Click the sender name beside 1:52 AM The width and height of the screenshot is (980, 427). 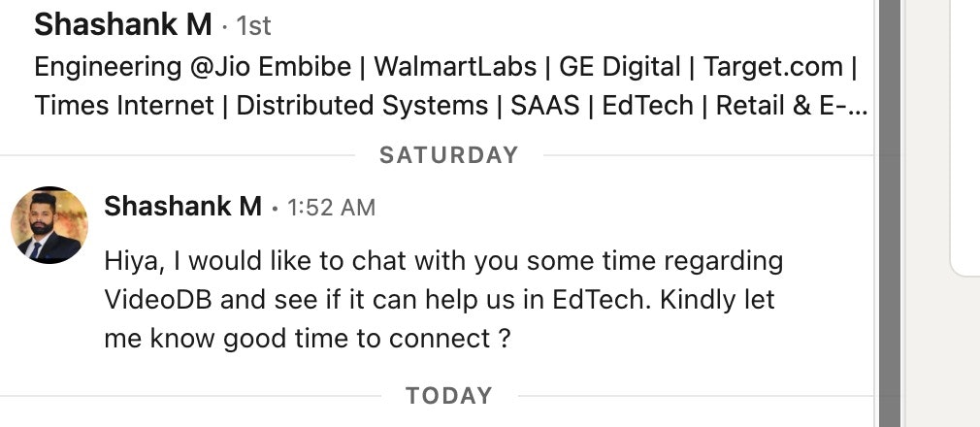coord(182,206)
